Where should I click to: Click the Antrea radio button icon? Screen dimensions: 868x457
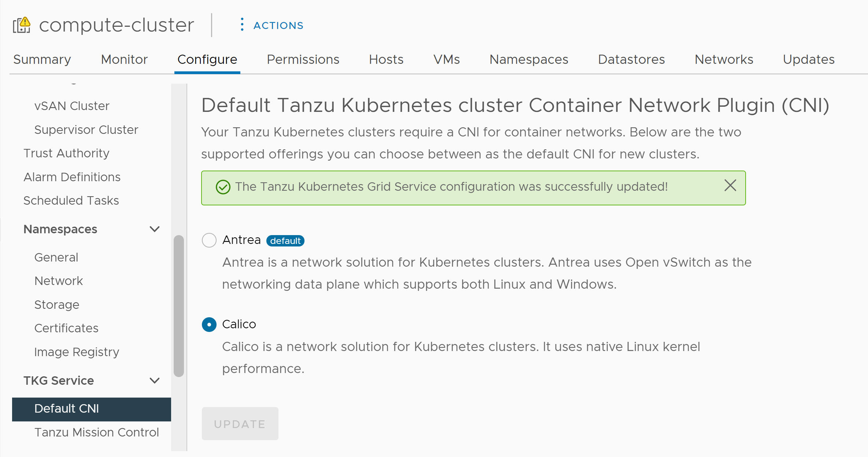(208, 240)
